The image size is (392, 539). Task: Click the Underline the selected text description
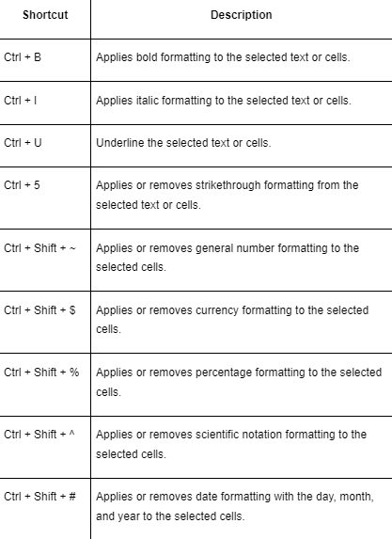[183, 143]
